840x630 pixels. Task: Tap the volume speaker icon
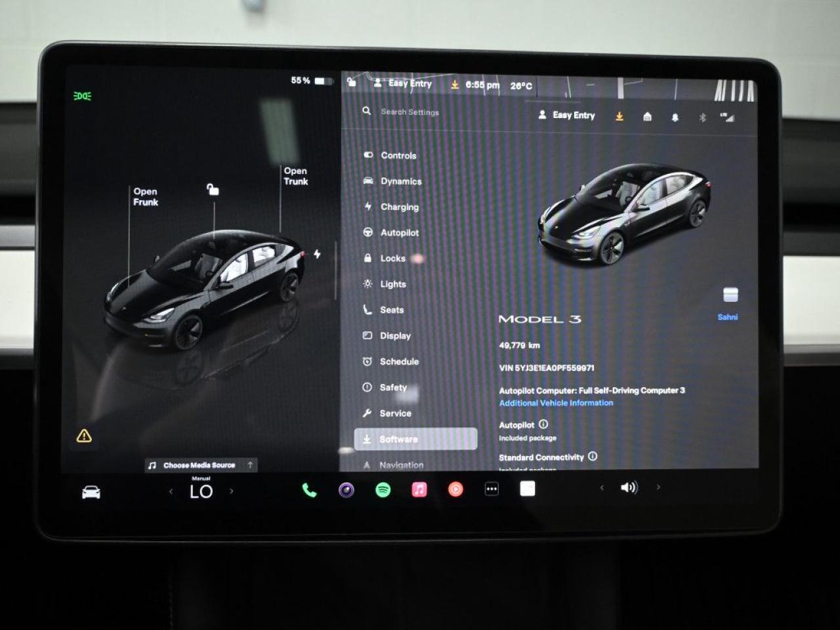(629, 487)
